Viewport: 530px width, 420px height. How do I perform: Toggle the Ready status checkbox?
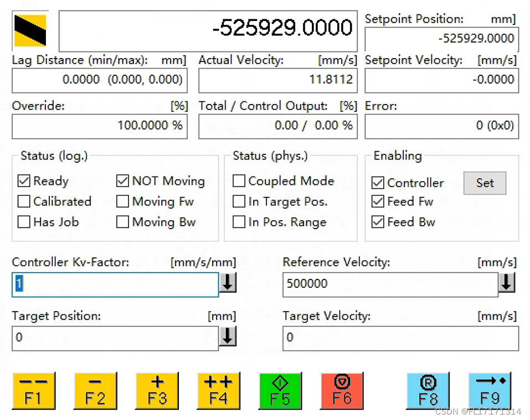(24, 181)
